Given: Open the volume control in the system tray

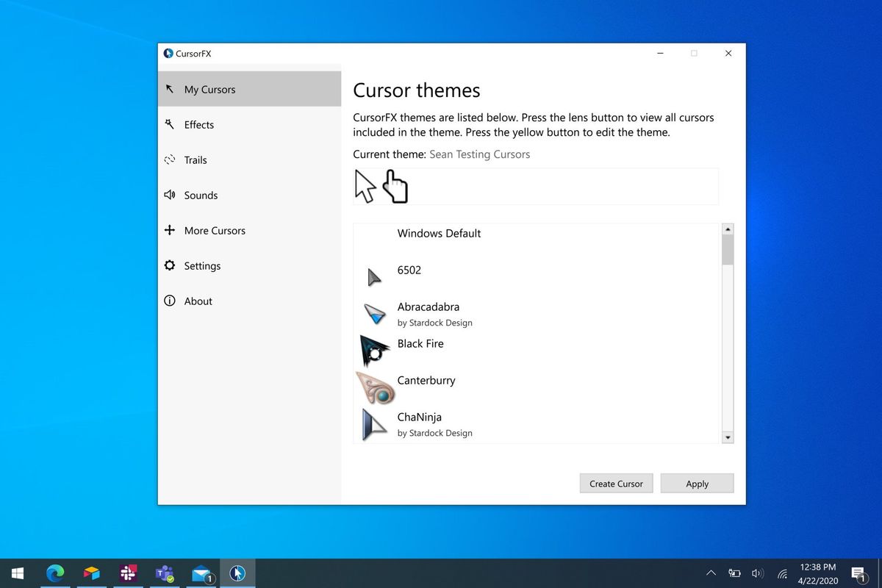Looking at the screenshot, I should tap(758, 573).
